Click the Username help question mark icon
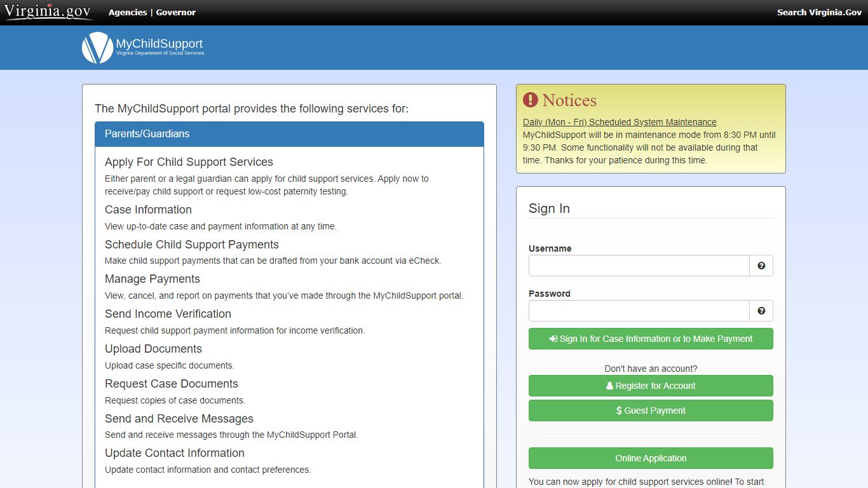 761,266
